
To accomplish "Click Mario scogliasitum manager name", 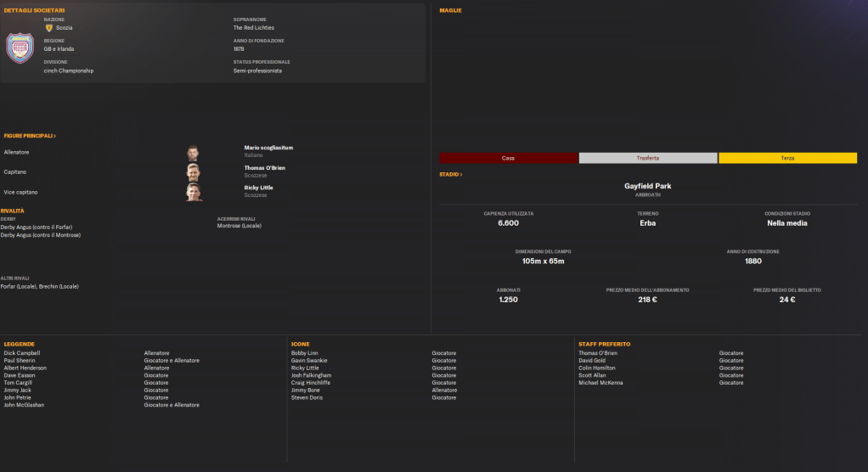I will click(268, 148).
